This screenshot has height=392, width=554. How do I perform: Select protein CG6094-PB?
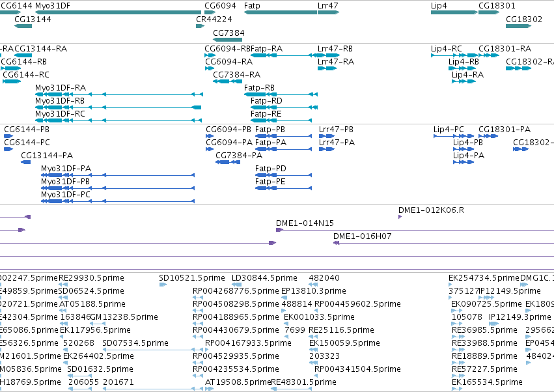pyautogui.click(x=210, y=135)
